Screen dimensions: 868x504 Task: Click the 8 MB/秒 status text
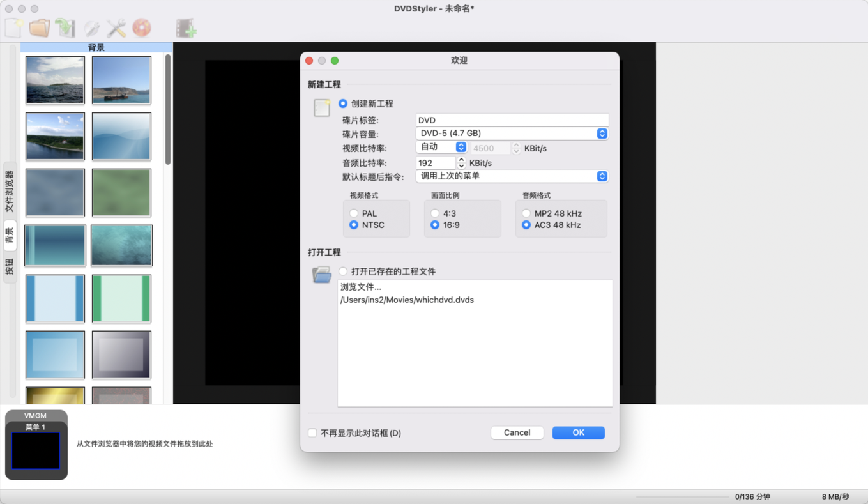click(x=835, y=497)
